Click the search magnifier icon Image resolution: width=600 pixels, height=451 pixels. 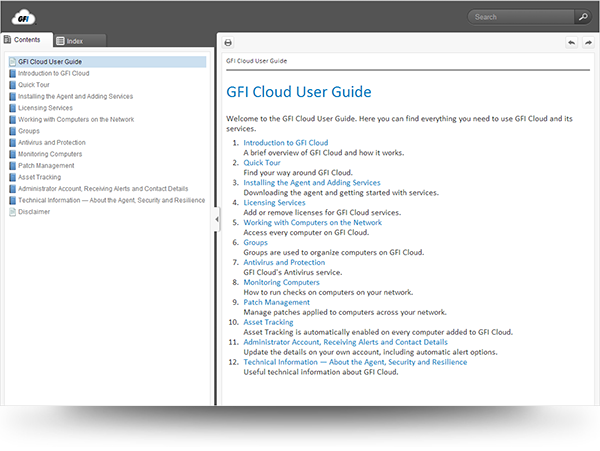click(x=583, y=17)
